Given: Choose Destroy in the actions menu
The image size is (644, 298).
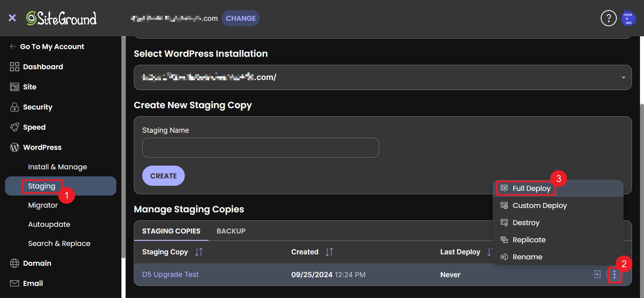Looking at the screenshot, I should coord(526,223).
